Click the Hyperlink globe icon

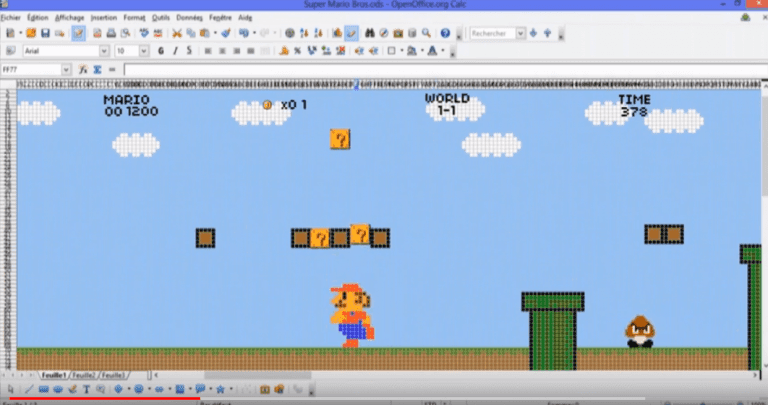pos(289,33)
